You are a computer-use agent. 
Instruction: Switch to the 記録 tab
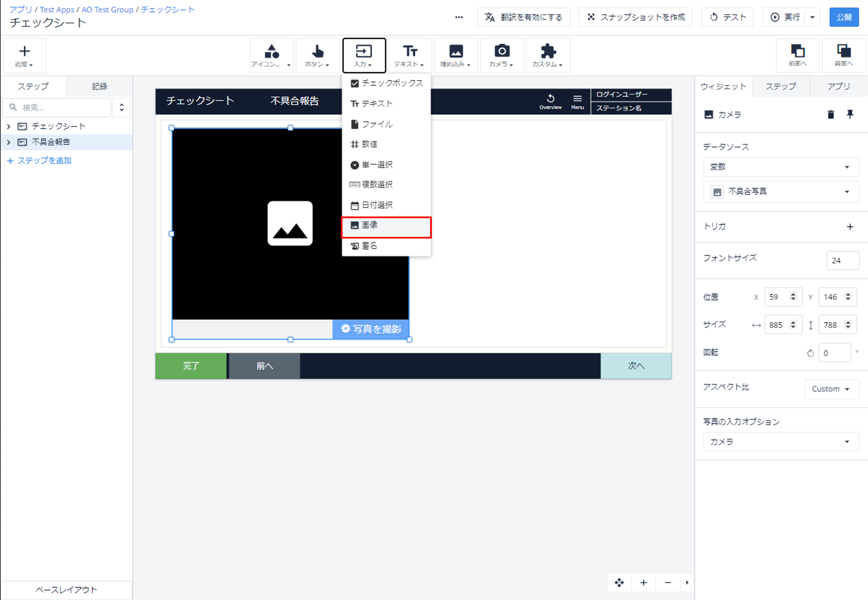tap(100, 86)
